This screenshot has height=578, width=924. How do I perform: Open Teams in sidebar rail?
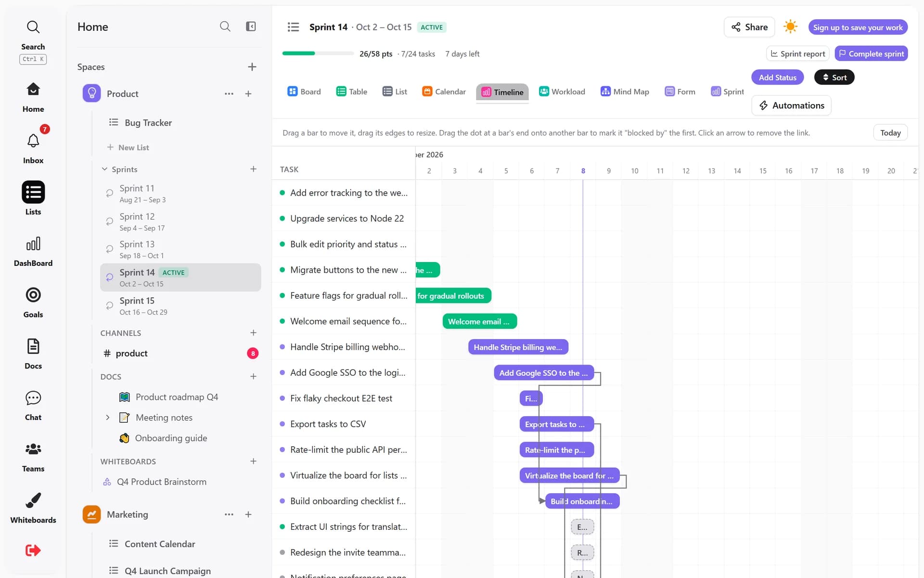33,457
